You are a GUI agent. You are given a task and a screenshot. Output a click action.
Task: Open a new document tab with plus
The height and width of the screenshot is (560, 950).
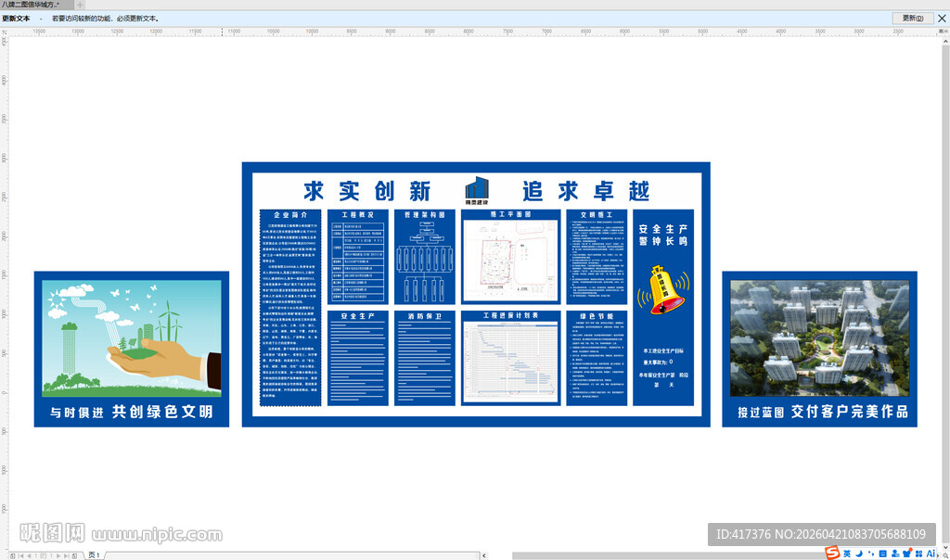click(x=80, y=5)
